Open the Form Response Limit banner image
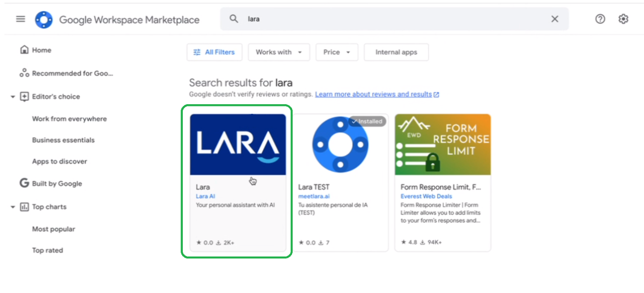The image size is (644, 293). (x=443, y=144)
